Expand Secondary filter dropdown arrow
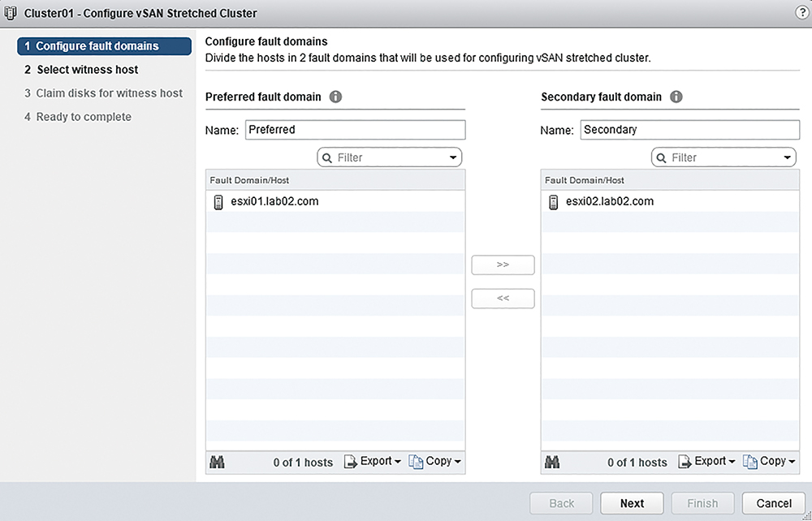Screen dimensions: 812x521 click(x=787, y=157)
